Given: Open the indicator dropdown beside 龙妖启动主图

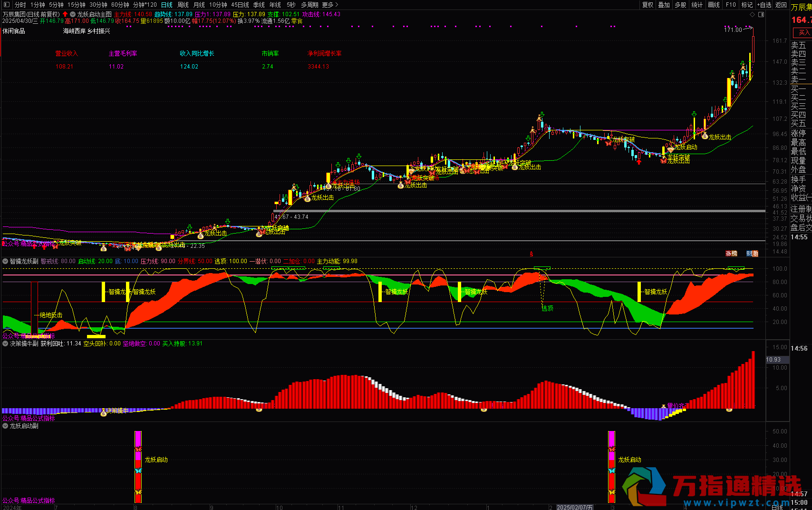Looking at the screenshot, I should point(73,14).
